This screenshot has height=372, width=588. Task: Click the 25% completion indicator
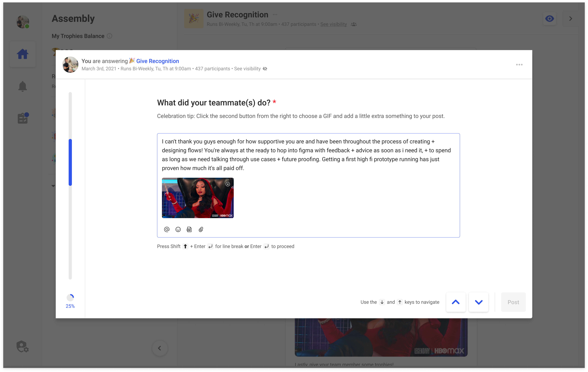coord(70,301)
